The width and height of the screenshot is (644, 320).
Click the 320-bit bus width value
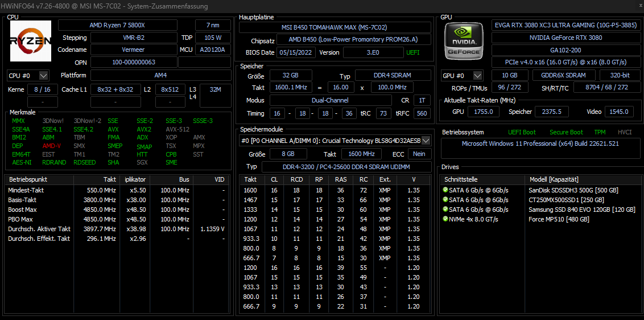pyautogui.click(x=620, y=76)
